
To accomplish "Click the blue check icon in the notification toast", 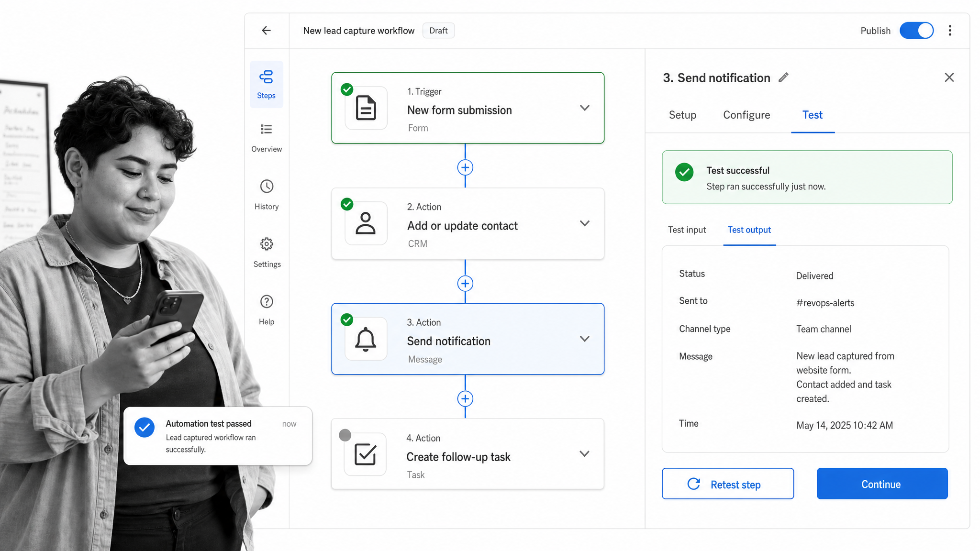I will (144, 428).
